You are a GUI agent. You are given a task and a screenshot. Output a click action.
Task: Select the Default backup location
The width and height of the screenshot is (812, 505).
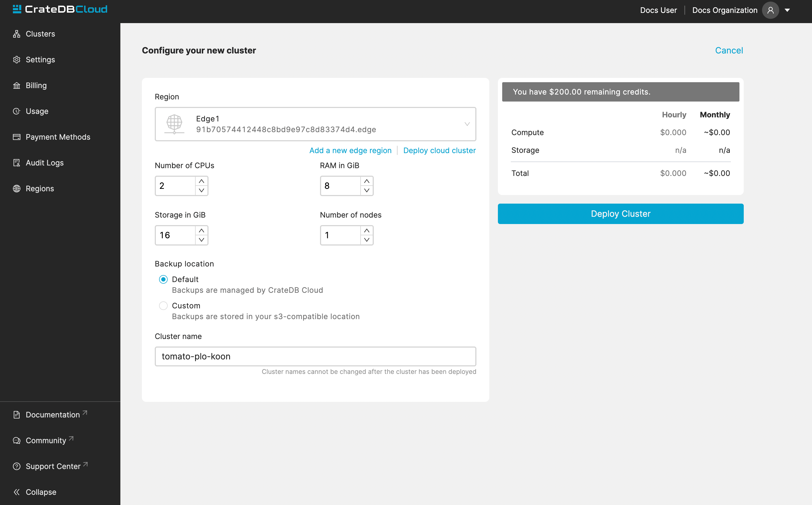(163, 279)
